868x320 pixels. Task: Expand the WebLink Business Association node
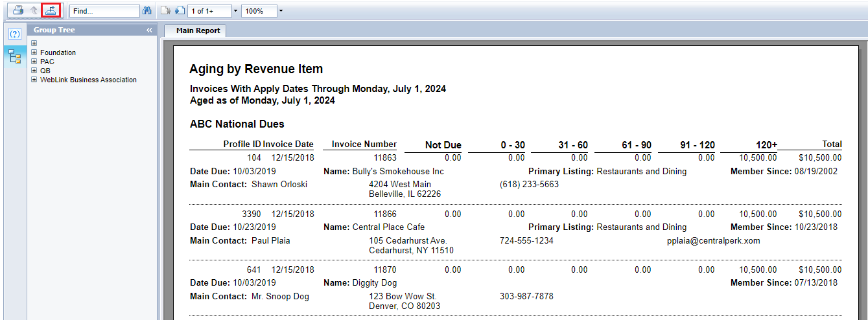[34, 80]
